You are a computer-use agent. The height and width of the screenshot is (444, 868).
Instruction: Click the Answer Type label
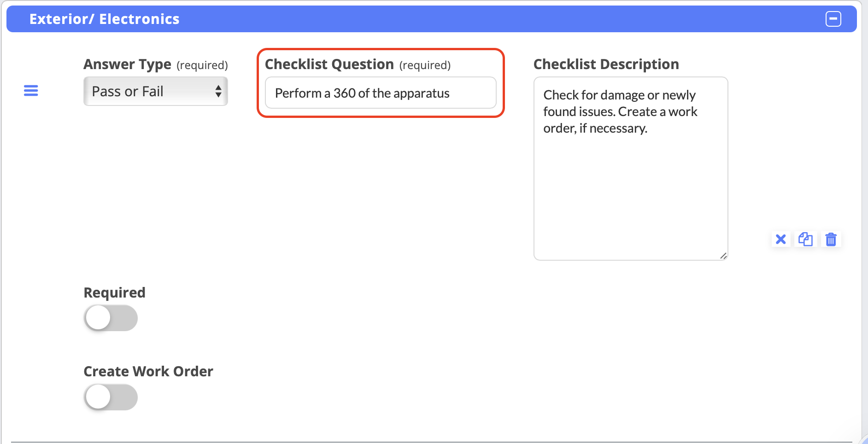[127, 64]
